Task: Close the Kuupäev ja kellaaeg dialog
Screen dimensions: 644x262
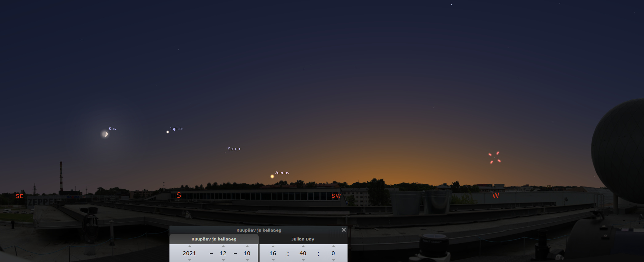Action: coord(344,230)
